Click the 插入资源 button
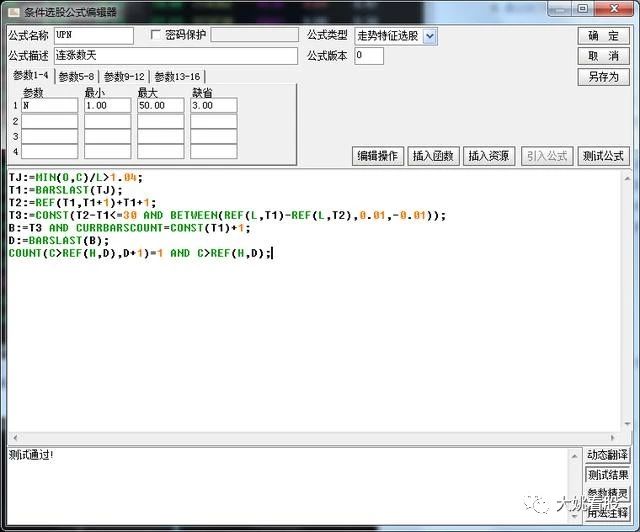This screenshot has width=640, height=532. (489, 156)
